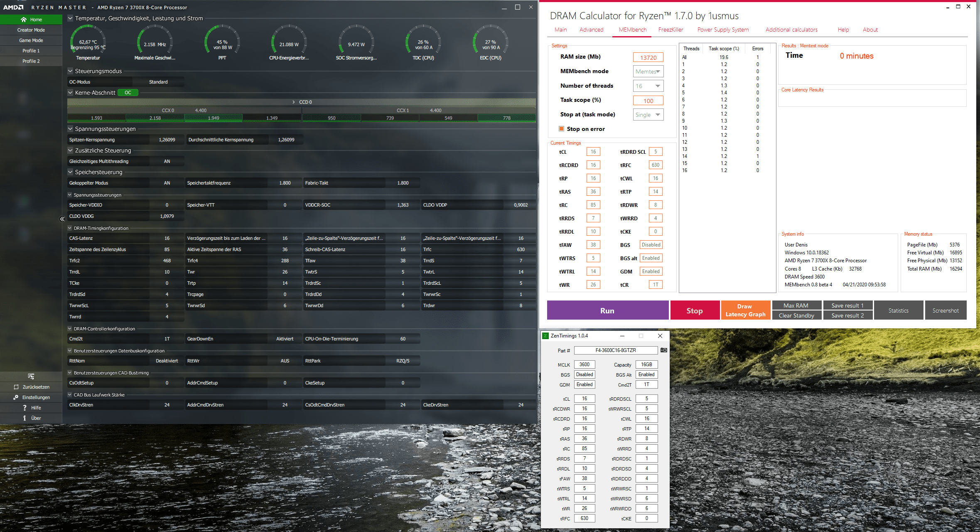
Task: Click the Part # field in ZenTimings
Action: click(x=616, y=350)
